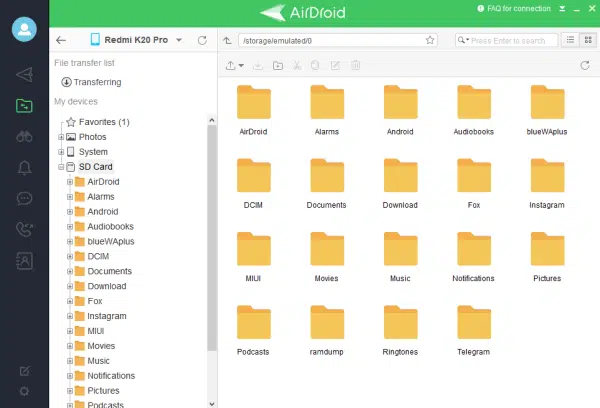Expand the Download folder in tree
The image size is (600, 408).
click(70, 286)
